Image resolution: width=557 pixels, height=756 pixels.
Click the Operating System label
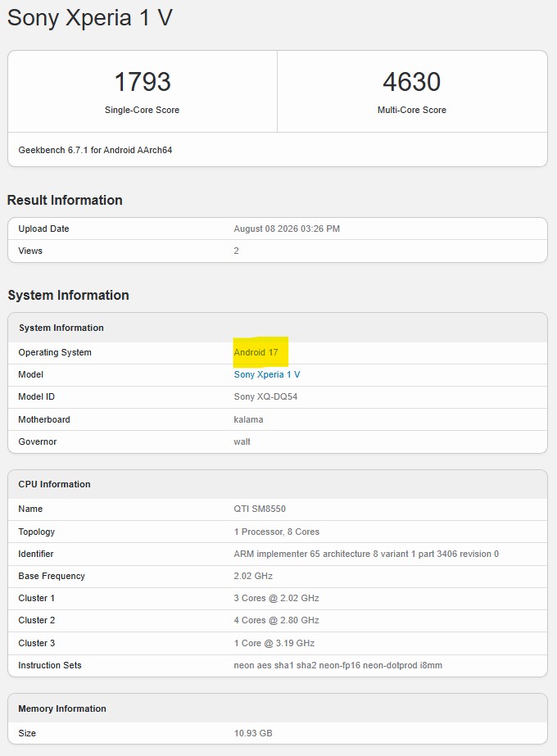point(55,352)
